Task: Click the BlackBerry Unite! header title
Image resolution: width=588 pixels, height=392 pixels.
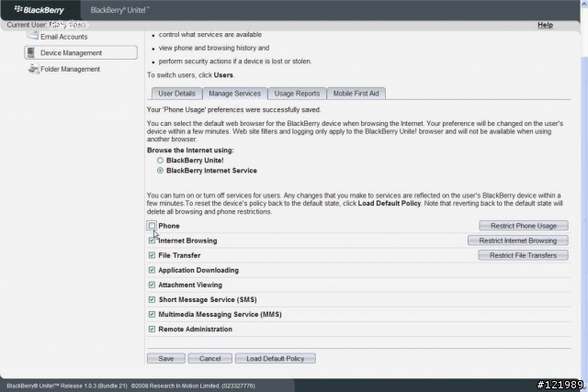Action: click(119, 10)
